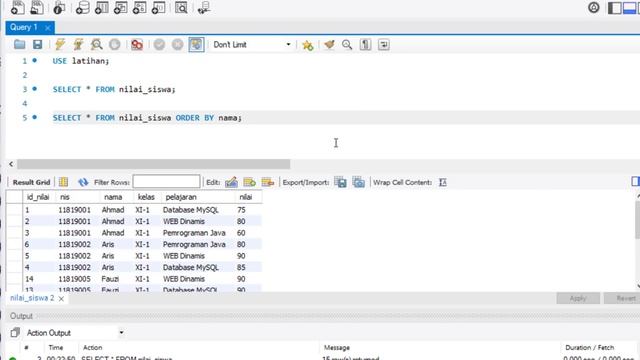Create new table icon

101,7
